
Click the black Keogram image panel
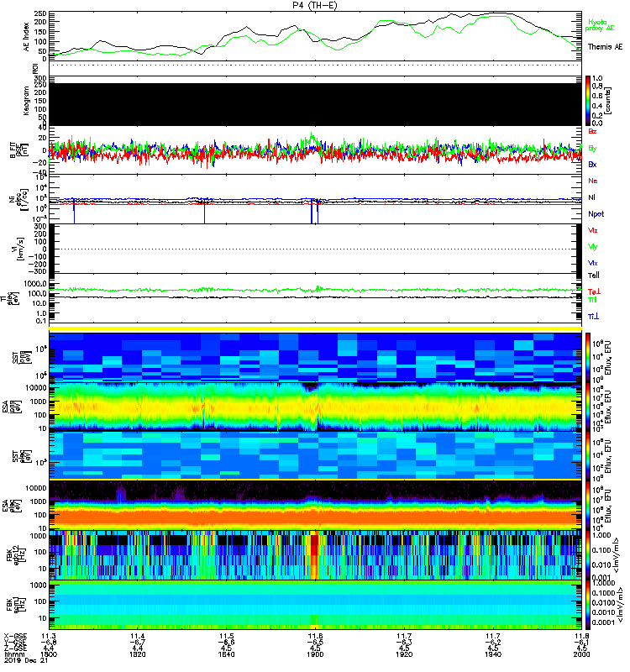(315, 104)
